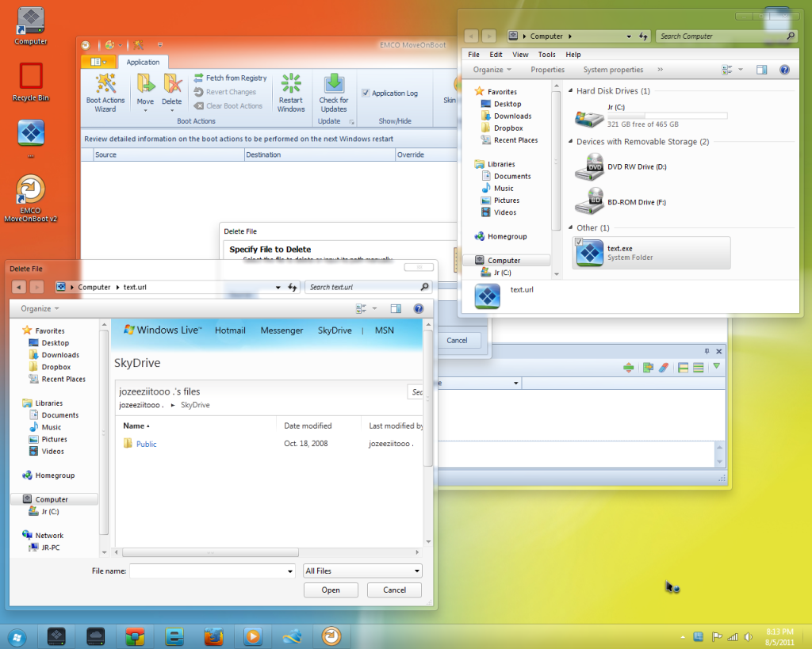812x649 pixels.
Task: Click System properties in Computer window
Action: point(613,70)
